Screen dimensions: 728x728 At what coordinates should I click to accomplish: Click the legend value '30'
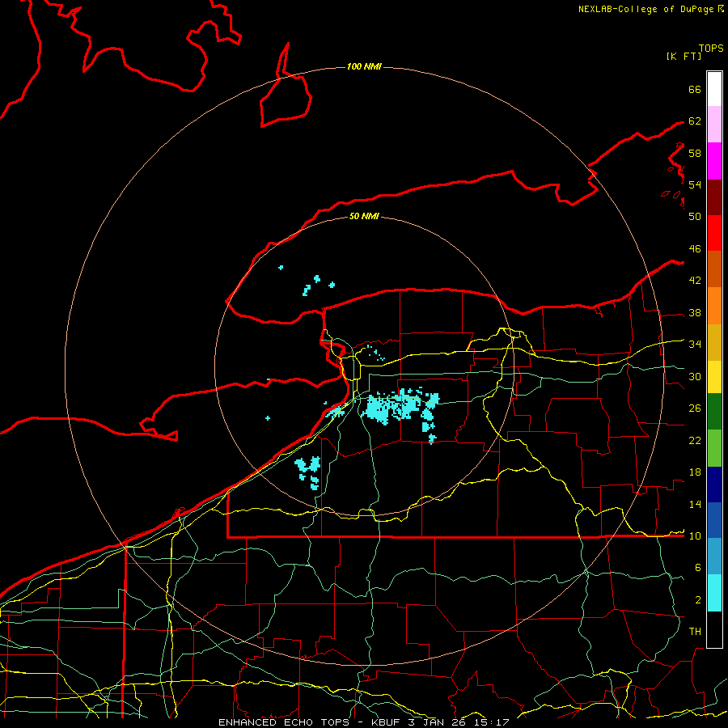[695, 376]
